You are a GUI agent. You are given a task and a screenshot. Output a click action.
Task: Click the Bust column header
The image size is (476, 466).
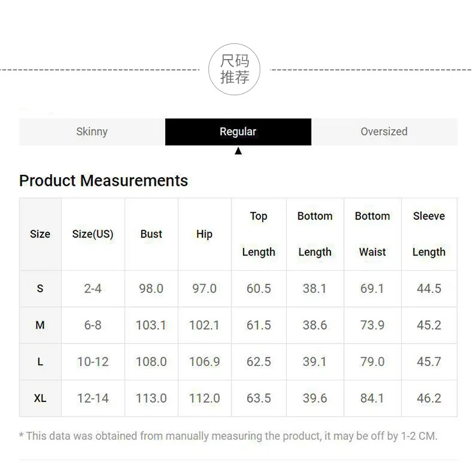(x=151, y=234)
